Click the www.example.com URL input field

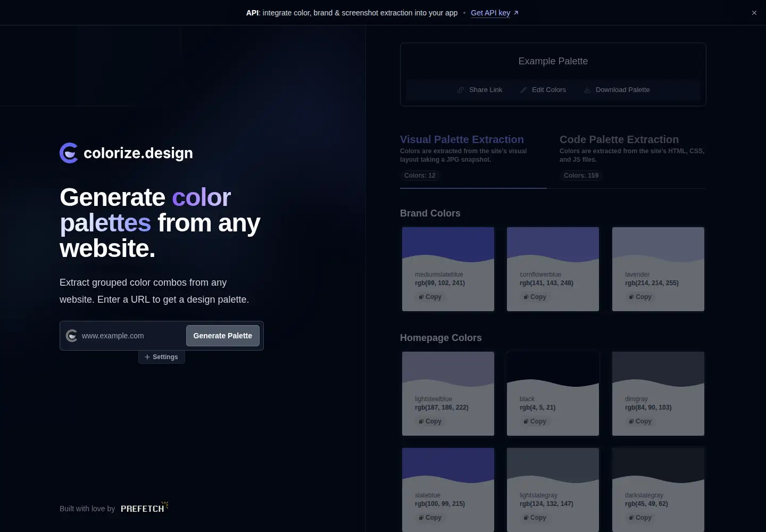131,336
